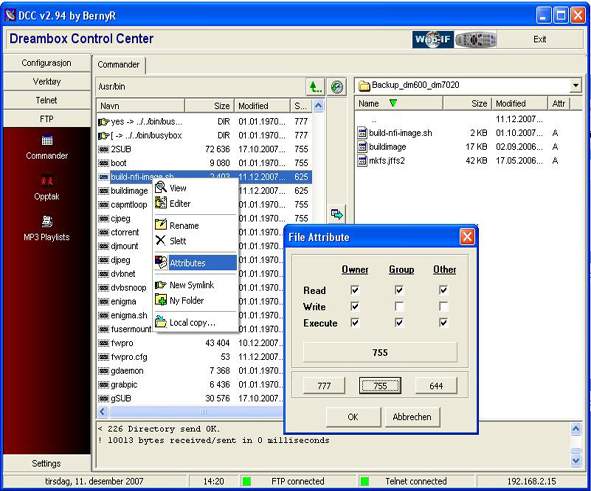Set permissions with 777 preset button

tap(324, 385)
